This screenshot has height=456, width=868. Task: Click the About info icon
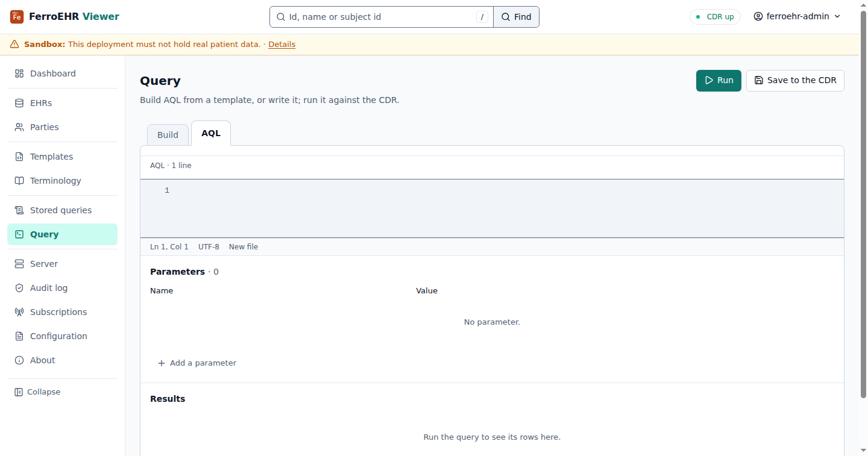[19, 360]
